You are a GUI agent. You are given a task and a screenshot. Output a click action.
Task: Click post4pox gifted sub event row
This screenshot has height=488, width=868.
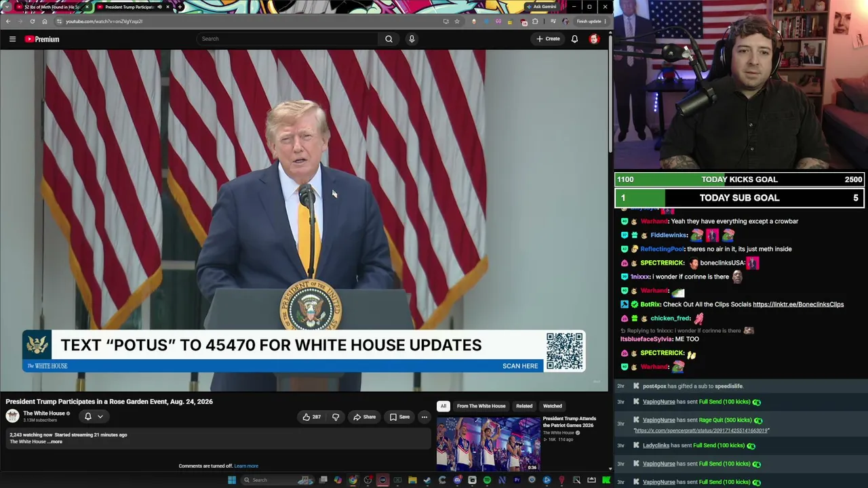point(739,386)
